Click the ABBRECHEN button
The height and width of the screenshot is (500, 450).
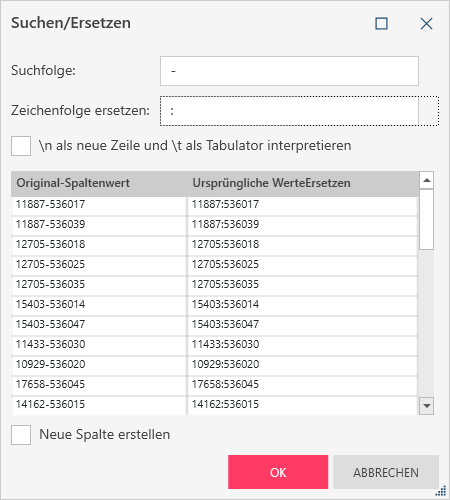pos(386,472)
